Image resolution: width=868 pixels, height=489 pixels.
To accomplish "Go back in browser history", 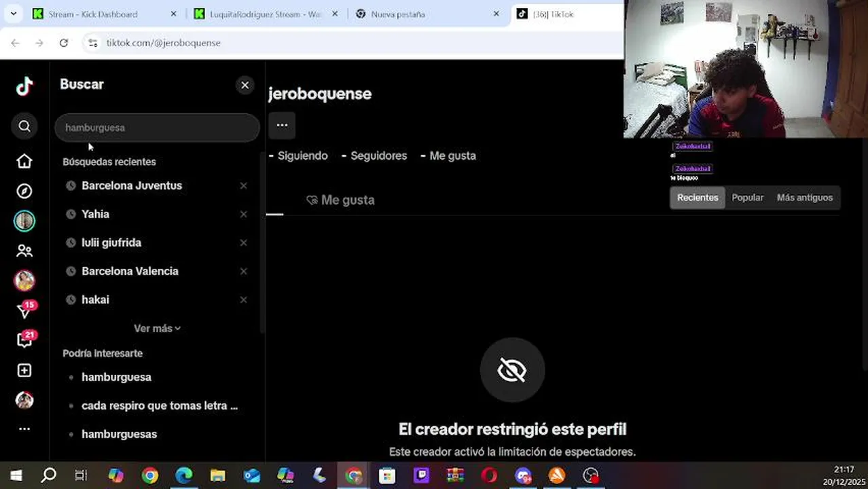I will coord(15,43).
